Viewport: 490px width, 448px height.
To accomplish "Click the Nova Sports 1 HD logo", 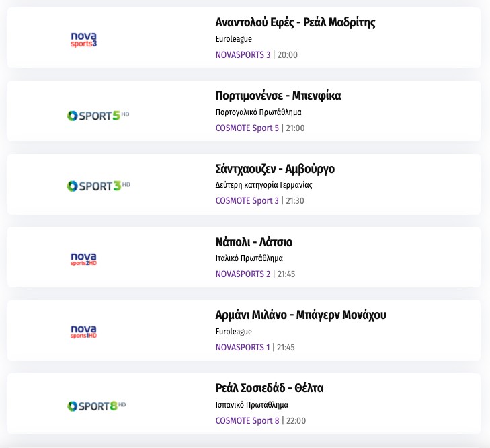I will click(84, 332).
